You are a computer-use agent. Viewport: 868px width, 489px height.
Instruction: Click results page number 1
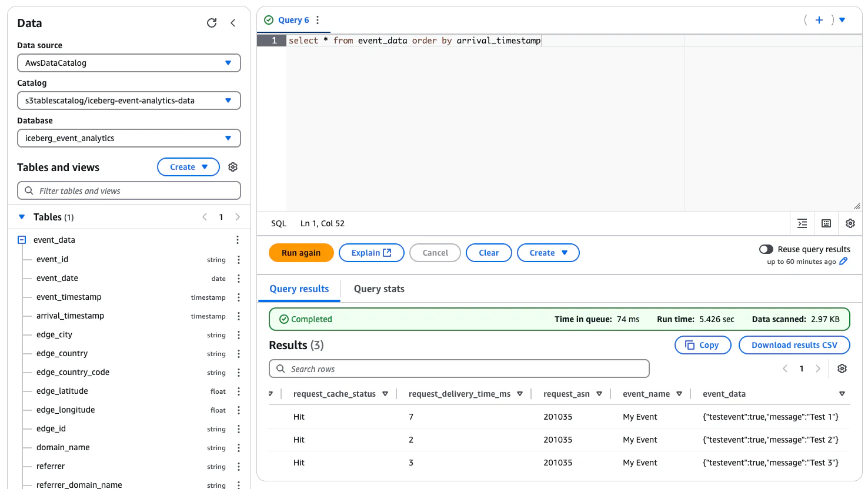click(x=802, y=369)
